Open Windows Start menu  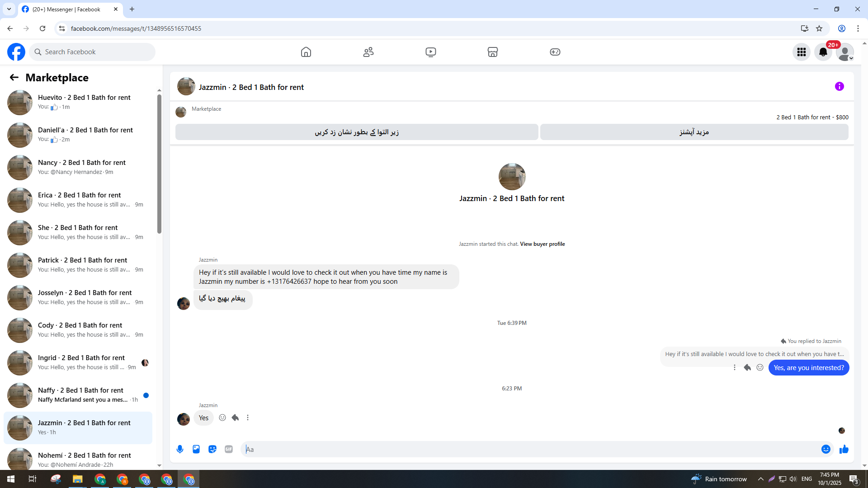tap(11, 479)
